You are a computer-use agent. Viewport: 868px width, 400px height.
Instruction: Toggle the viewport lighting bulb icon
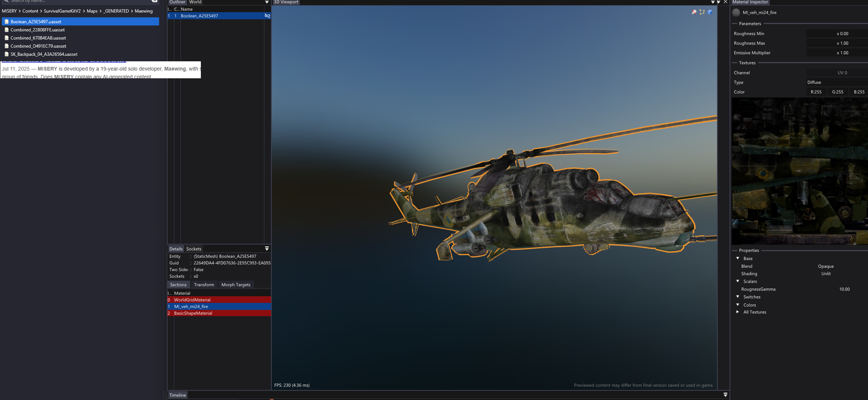pos(694,12)
